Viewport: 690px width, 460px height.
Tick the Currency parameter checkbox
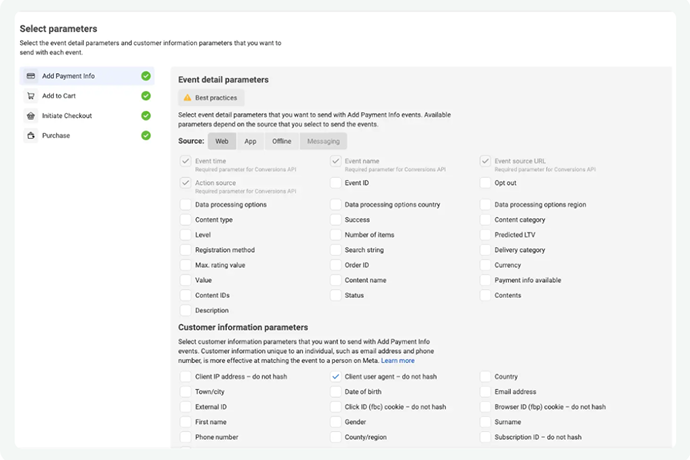point(486,265)
